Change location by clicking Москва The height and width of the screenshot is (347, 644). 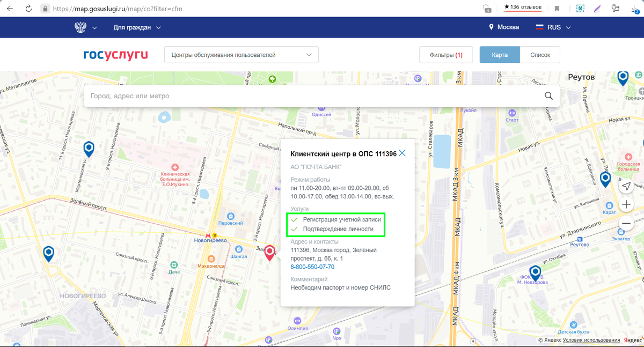pos(503,27)
